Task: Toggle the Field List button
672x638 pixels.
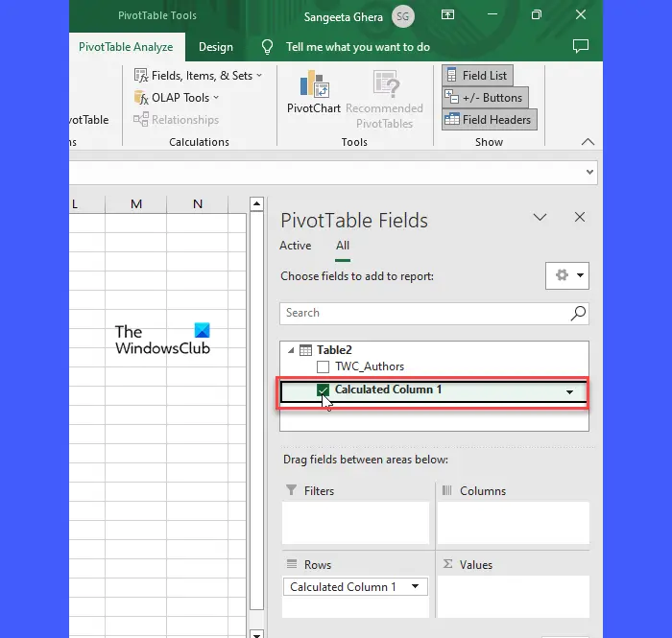Action: click(x=477, y=76)
